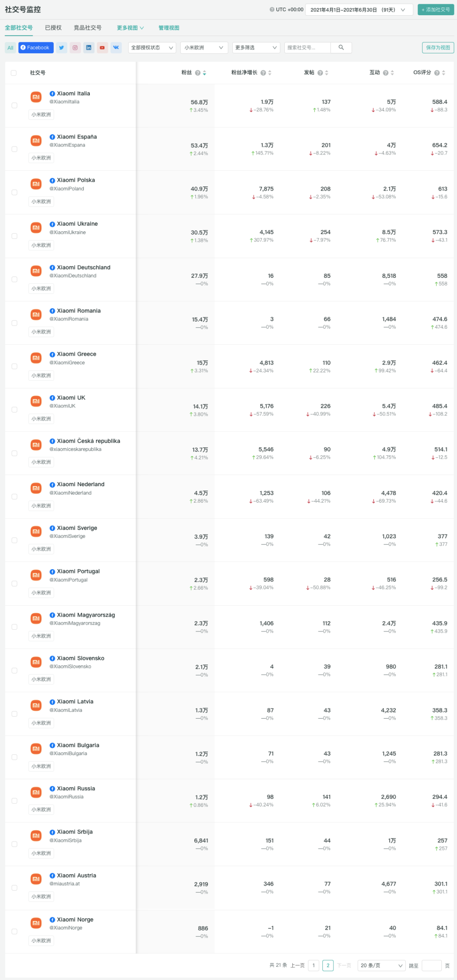Focus the 搜索社交号 search field
Image resolution: width=457 pixels, height=980 pixels.
click(x=307, y=48)
